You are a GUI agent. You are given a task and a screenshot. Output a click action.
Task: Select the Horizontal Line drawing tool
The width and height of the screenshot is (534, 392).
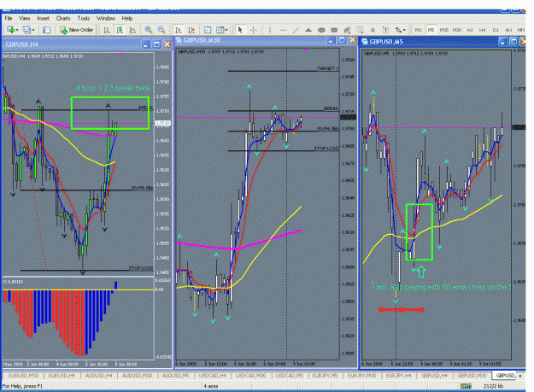pos(283,30)
